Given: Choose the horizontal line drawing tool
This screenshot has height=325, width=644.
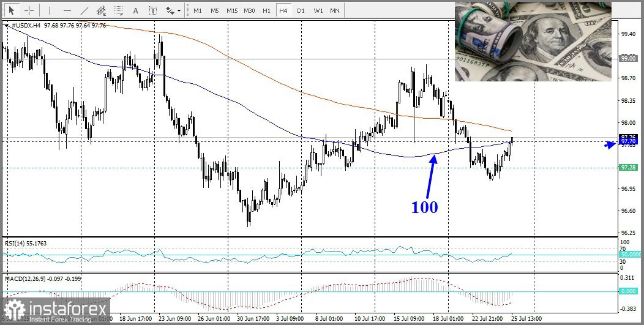Looking at the screenshot, I should (x=67, y=10).
